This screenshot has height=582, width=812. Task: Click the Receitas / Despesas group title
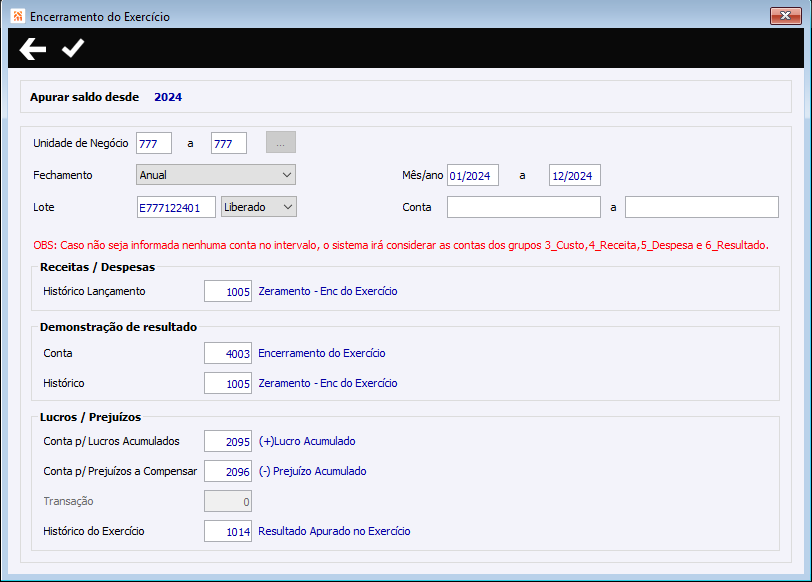click(x=97, y=267)
